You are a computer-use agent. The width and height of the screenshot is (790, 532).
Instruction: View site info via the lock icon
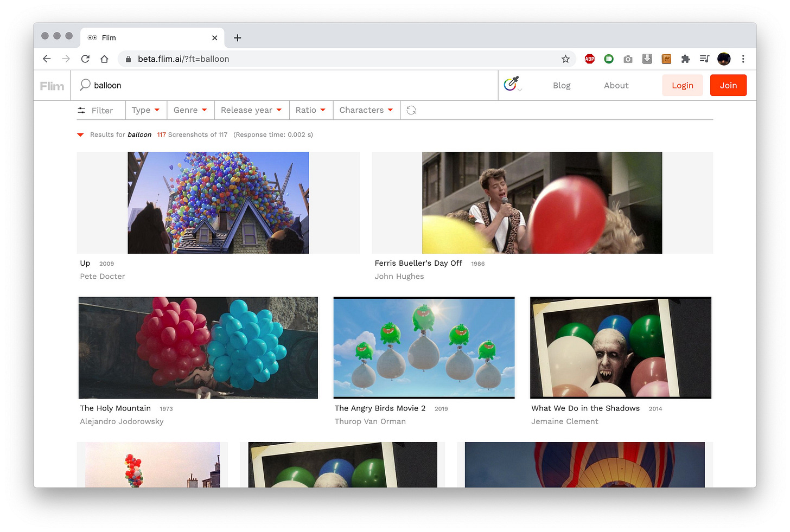coord(129,59)
